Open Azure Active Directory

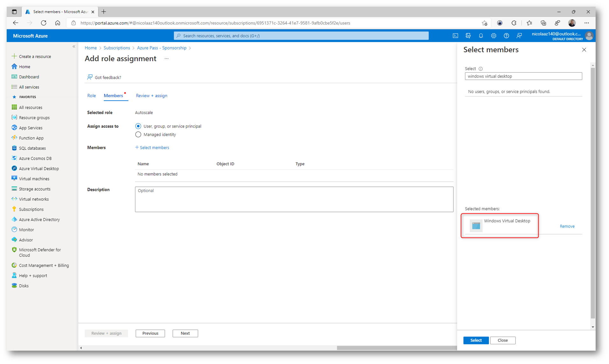pos(36,219)
